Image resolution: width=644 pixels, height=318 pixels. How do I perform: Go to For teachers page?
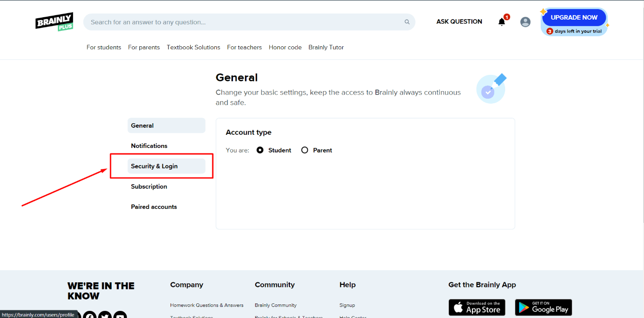tap(245, 47)
